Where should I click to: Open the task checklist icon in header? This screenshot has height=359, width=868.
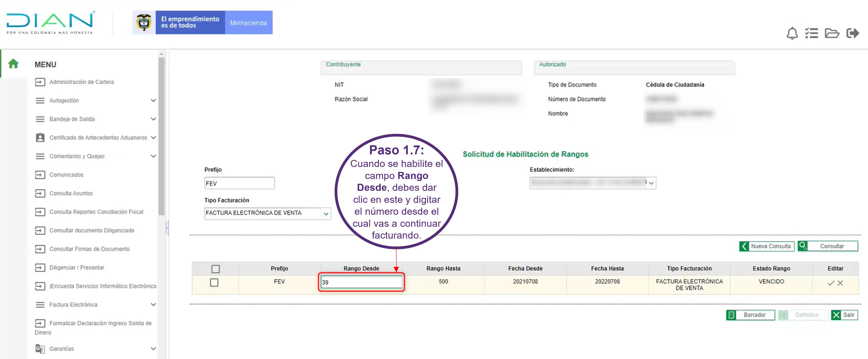point(811,33)
